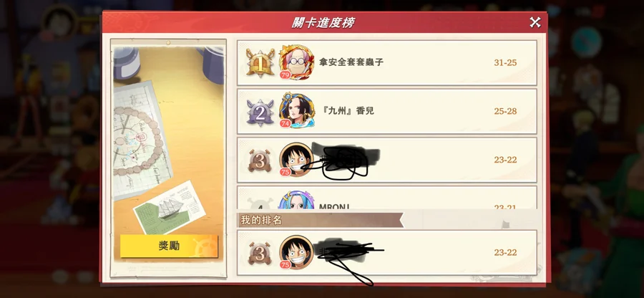
Task: Open the first-place player's avatar
Action: pyautogui.click(x=296, y=62)
